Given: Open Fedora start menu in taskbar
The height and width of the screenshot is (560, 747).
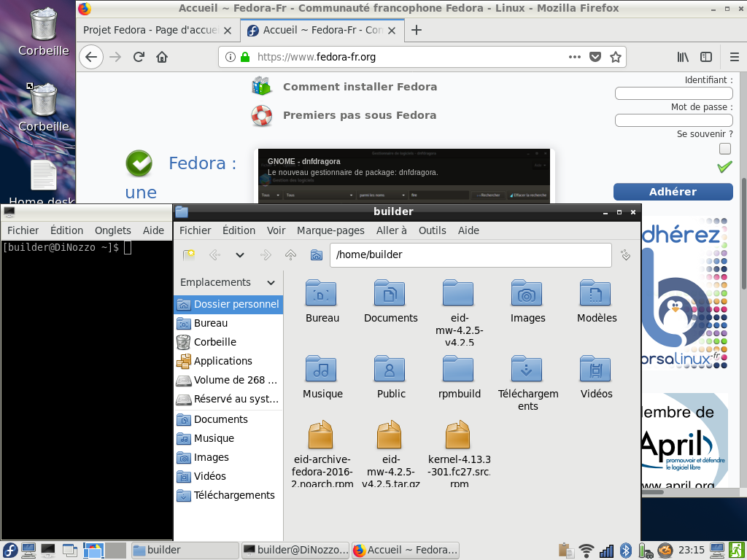Looking at the screenshot, I should (x=9, y=551).
